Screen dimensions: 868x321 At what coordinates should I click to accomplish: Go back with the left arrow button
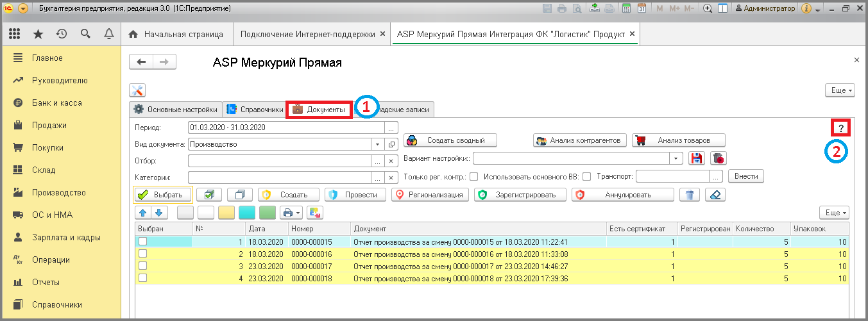(141, 62)
